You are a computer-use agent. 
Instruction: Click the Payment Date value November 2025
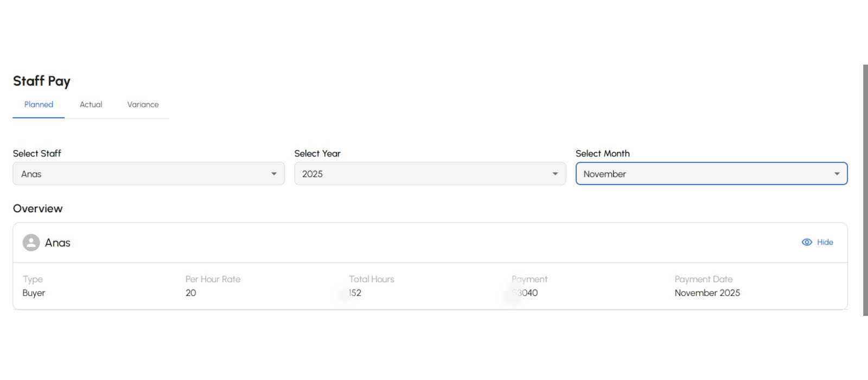click(x=707, y=293)
